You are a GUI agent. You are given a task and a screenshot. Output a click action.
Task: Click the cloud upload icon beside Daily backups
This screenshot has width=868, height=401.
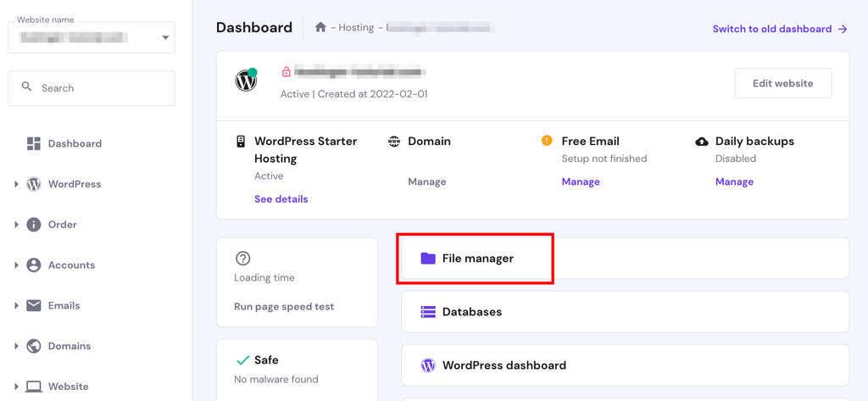pos(701,142)
